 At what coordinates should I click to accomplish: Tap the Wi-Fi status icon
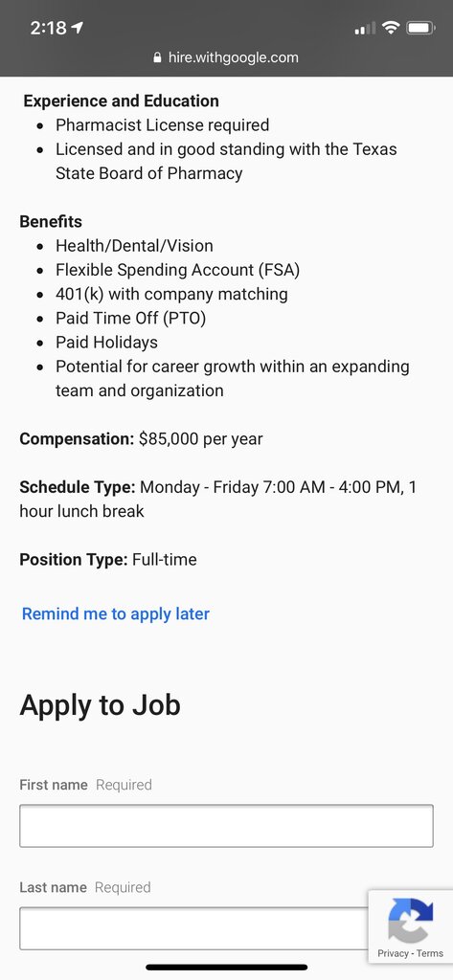point(392,28)
